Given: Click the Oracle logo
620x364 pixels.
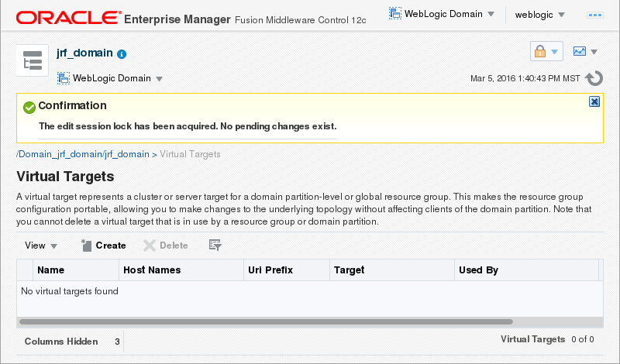Looking at the screenshot, I should (68, 16).
